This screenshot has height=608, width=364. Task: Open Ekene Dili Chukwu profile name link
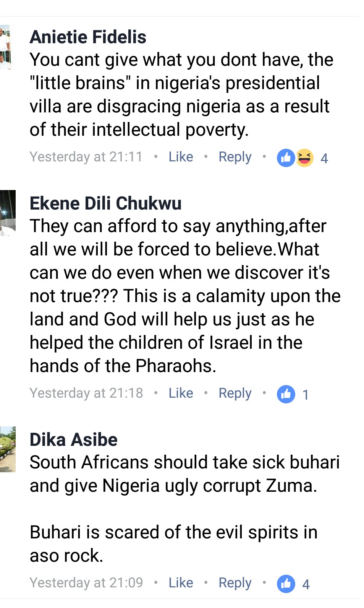click(105, 203)
